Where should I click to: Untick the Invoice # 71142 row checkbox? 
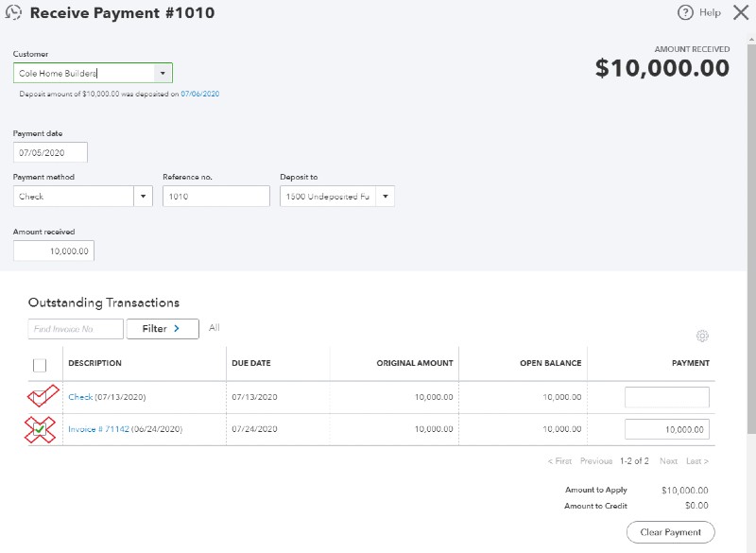(x=40, y=429)
